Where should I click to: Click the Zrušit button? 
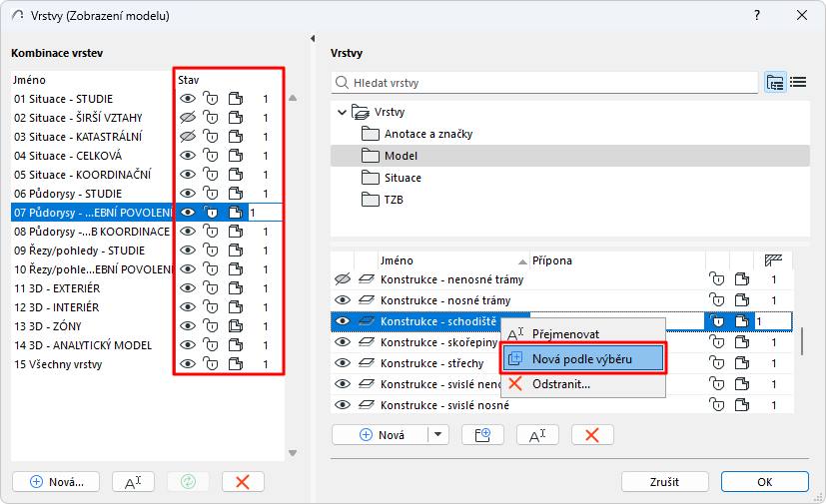(x=664, y=481)
